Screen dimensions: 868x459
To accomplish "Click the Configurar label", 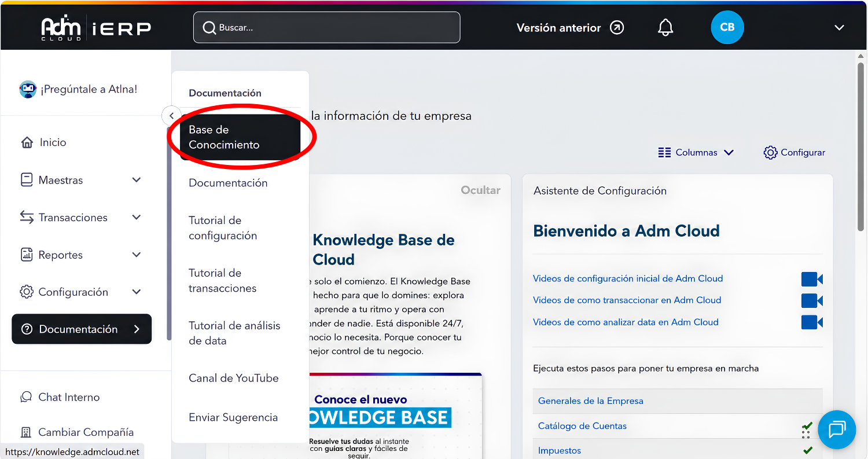I will pos(803,153).
